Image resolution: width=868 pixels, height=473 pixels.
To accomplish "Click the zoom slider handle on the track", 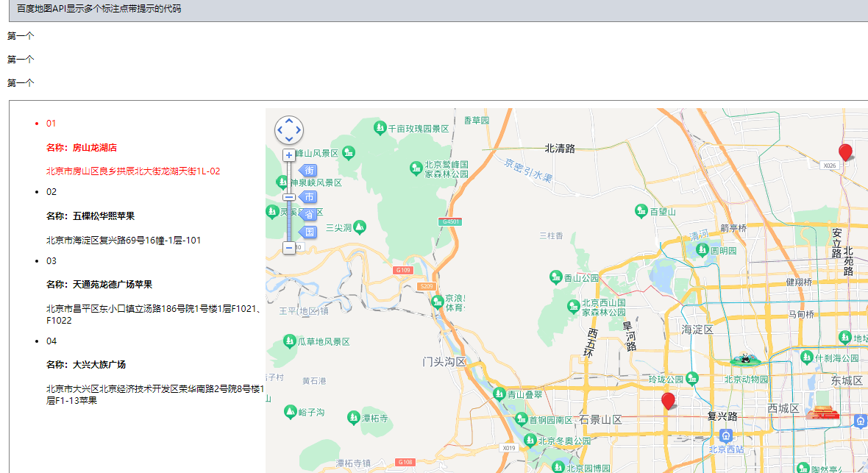I will [289, 197].
